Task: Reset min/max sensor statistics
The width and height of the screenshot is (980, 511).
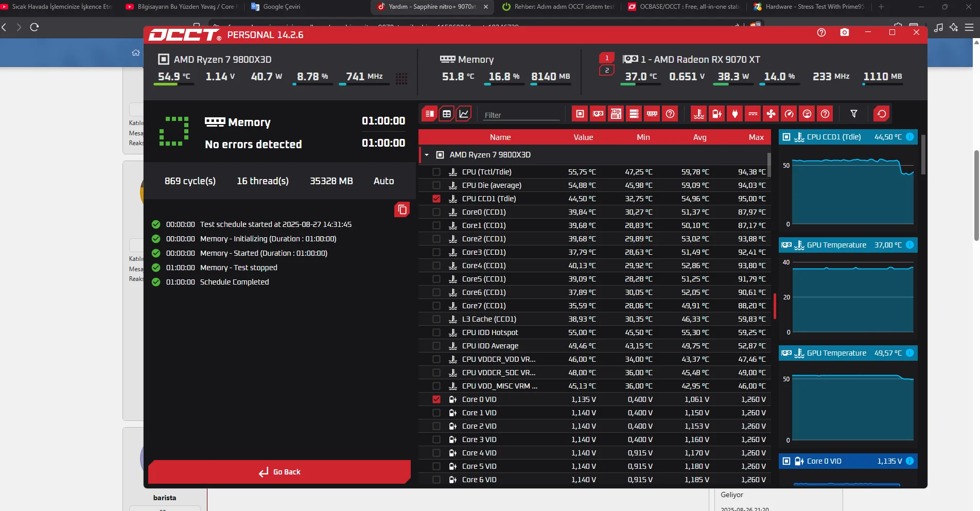Action: (x=882, y=114)
